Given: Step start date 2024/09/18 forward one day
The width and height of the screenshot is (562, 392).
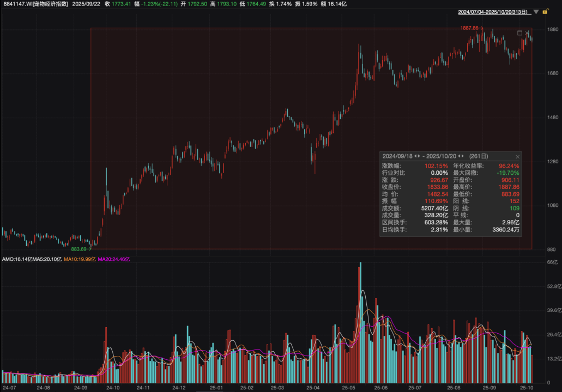Looking at the screenshot, I should point(419,156).
